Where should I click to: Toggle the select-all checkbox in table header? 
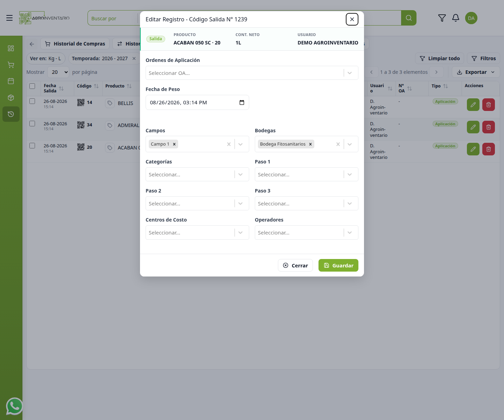32,86
